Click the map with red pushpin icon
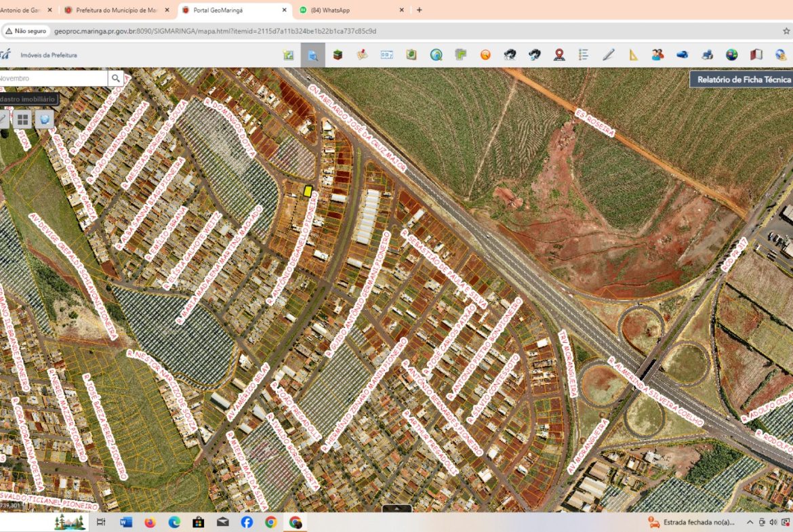The height and width of the screenshot is (532, 793). tap(362, 55)
